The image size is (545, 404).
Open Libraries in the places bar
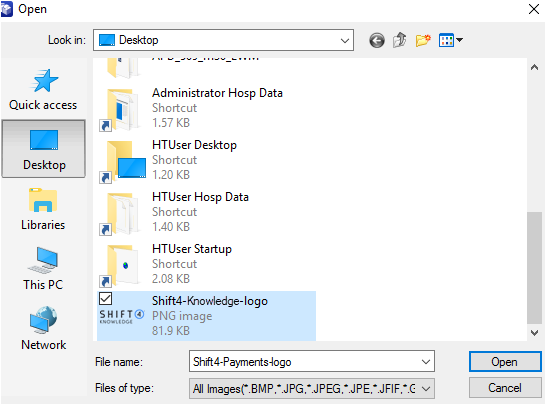43,209
